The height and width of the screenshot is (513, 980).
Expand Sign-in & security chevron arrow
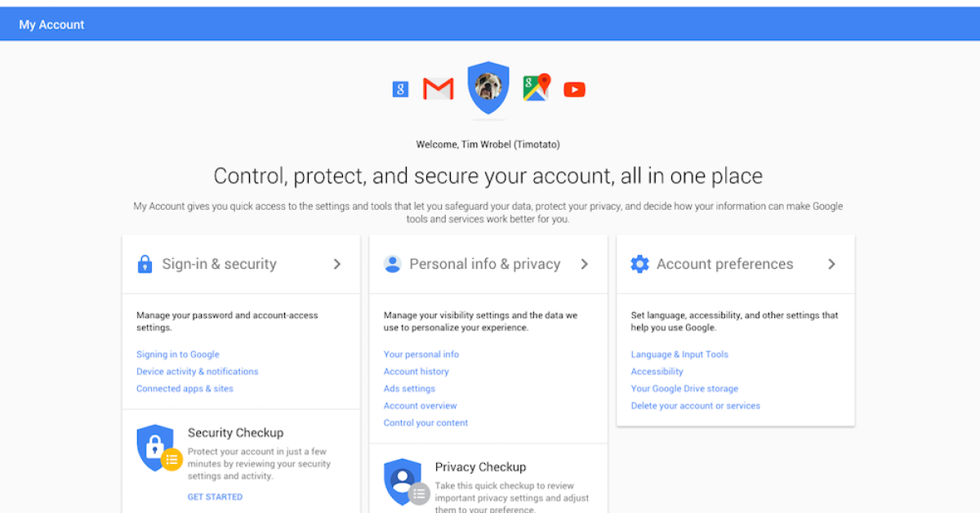point(337,264)
